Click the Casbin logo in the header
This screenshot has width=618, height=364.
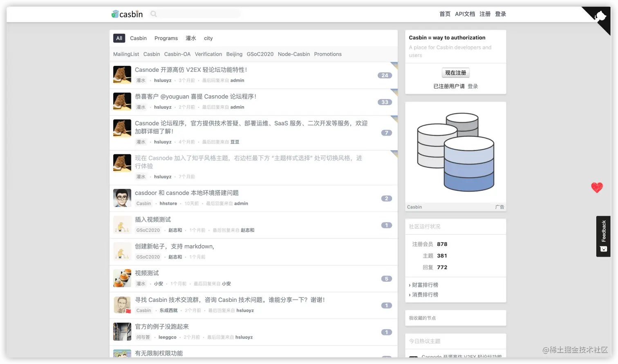click(127, 14)
